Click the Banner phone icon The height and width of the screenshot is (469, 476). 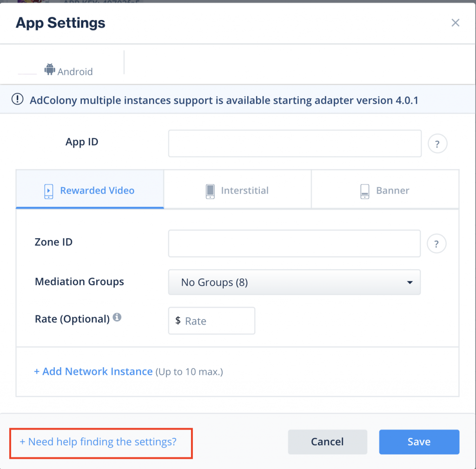(365, 191)
